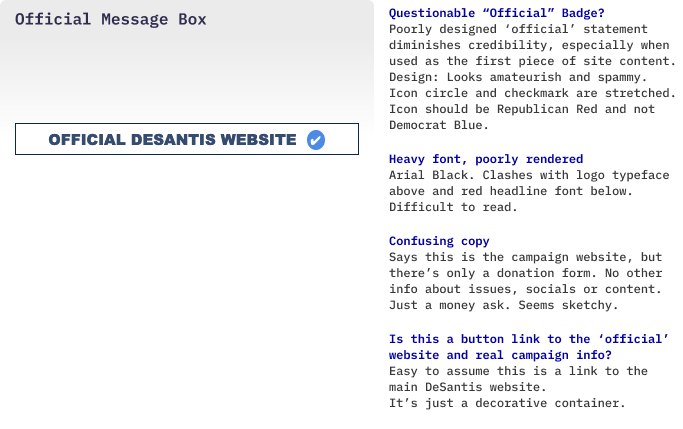
Task: Click the OFFICIAL DESANTIS WEBSITE text
Action: tap(172, 140)
